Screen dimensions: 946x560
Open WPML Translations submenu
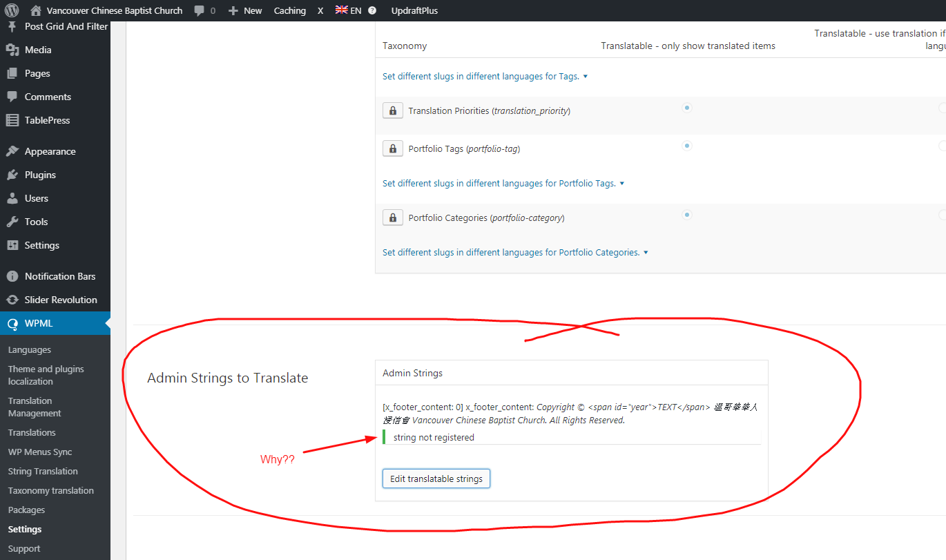click(32, 433)
